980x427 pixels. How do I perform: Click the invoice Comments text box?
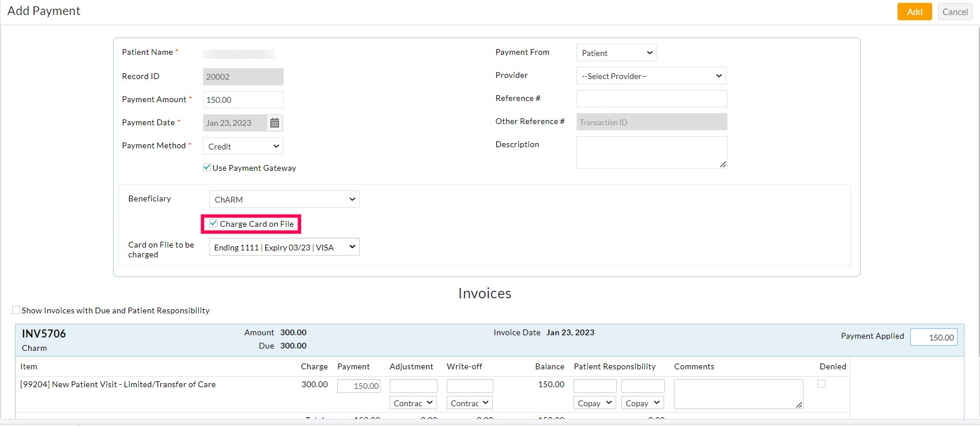738,394
